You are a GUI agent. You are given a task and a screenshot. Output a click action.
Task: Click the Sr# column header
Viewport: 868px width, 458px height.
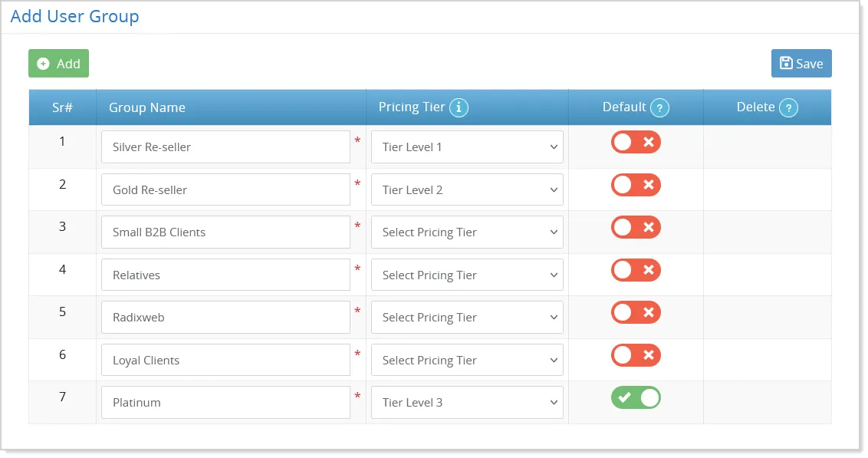[63, 107]
